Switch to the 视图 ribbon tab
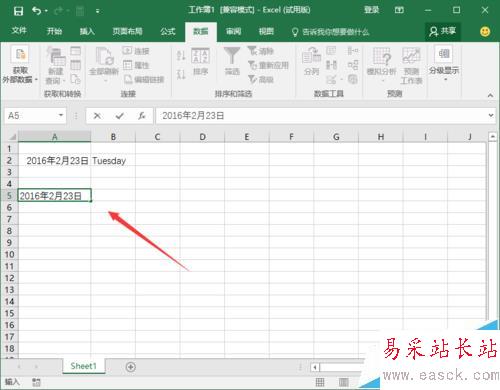Screen dimensions: 500x390 [266, 31]
